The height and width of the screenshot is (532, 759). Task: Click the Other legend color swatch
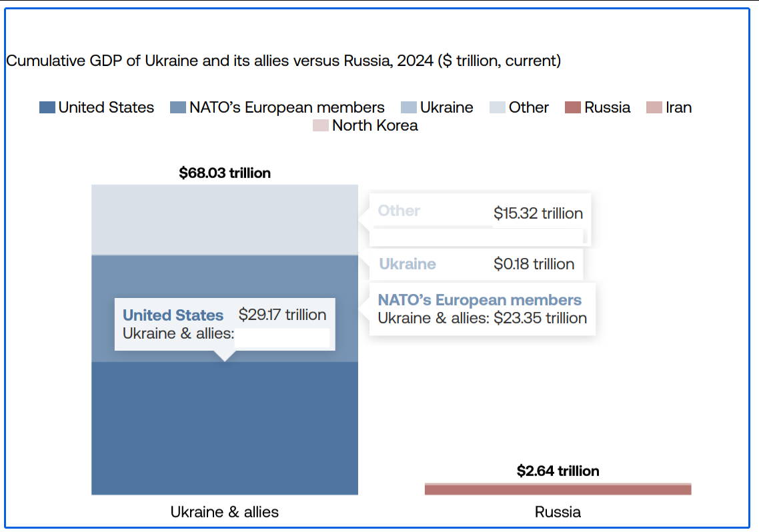tap(497, 107)
